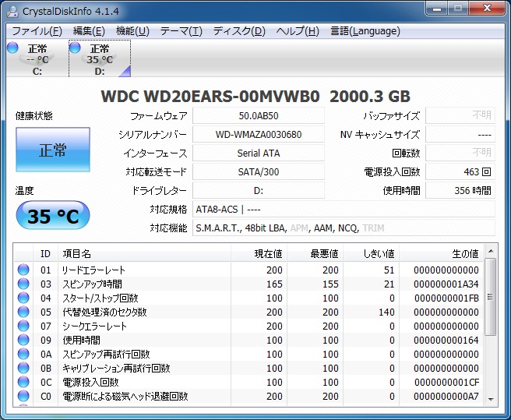Click the status orb for スピンアップ再試行回数 row
Viewport: 511px width, 420px height.
click(x=23, y=354)
